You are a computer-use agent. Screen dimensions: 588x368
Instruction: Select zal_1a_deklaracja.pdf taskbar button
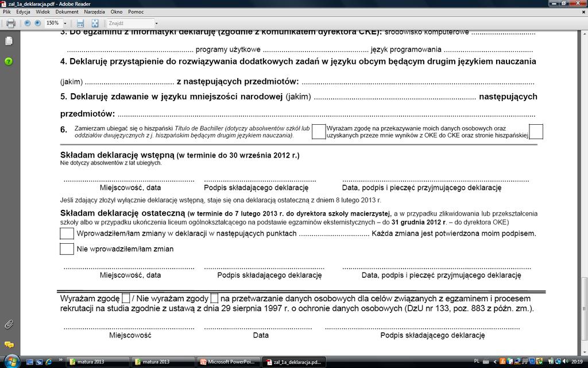(x=293, y=362)
